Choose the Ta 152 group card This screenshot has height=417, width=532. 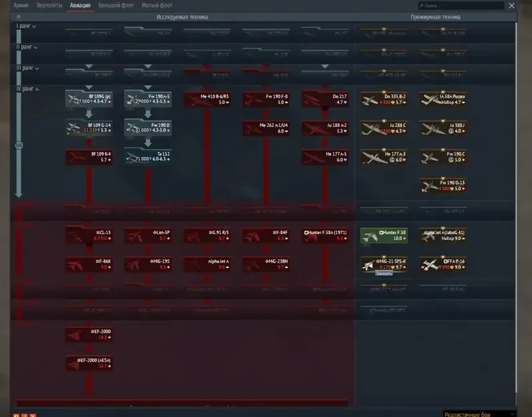(x=148, y=157)
